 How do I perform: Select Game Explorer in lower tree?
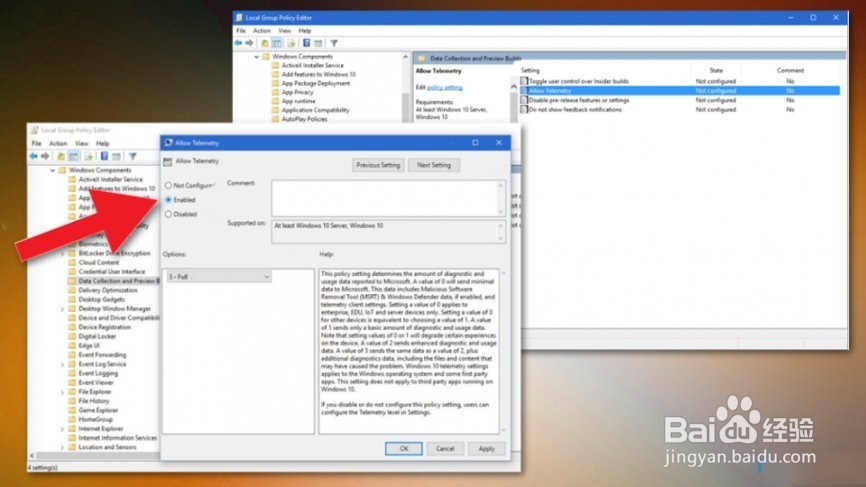(98, 410)
